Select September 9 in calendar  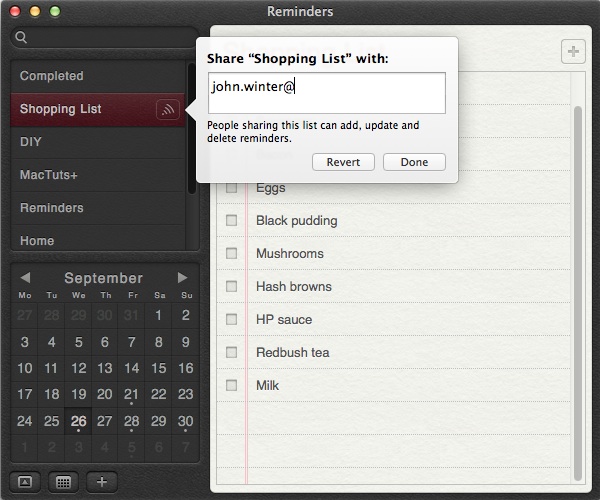(x=186, y=342)
